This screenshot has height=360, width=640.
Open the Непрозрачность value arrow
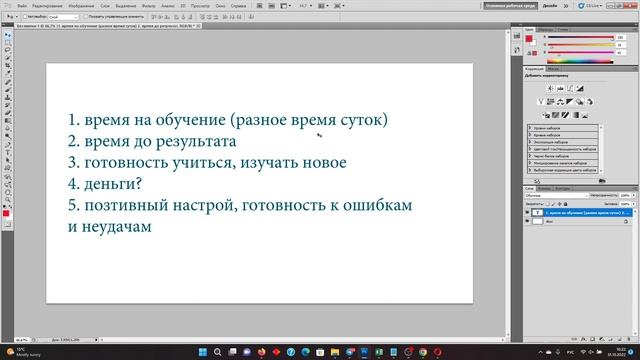click(634, 196)
